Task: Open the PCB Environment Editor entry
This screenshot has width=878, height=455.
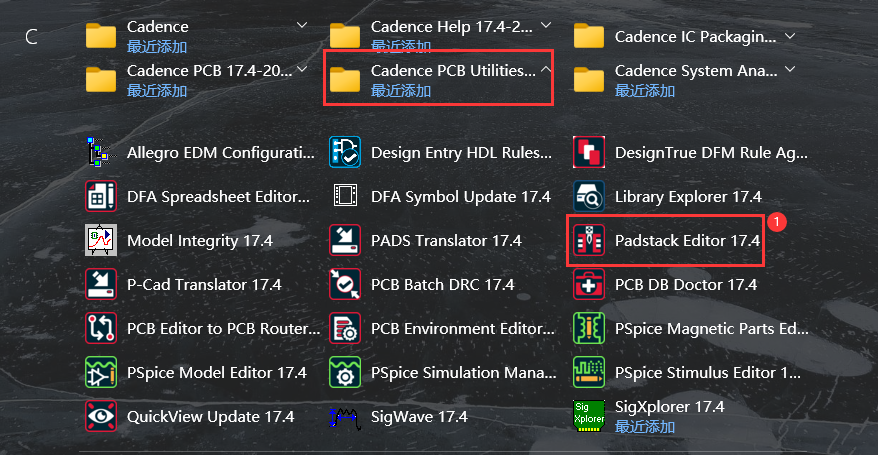Action: tap(442, 329)
